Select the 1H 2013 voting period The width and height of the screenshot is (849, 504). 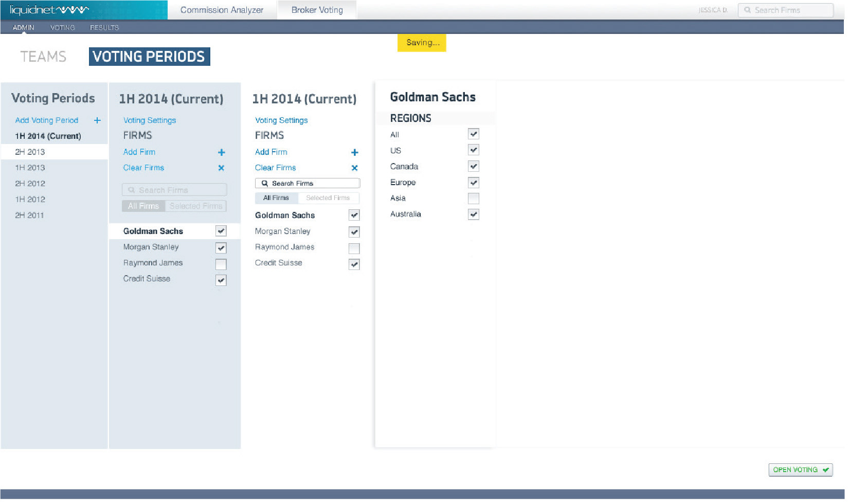(x=30, y=169)
